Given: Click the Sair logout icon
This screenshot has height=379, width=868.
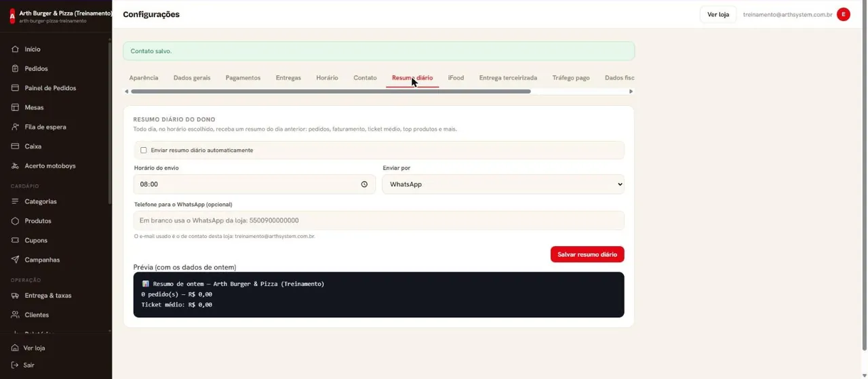Looking at the screenshot, I should 15,365.
